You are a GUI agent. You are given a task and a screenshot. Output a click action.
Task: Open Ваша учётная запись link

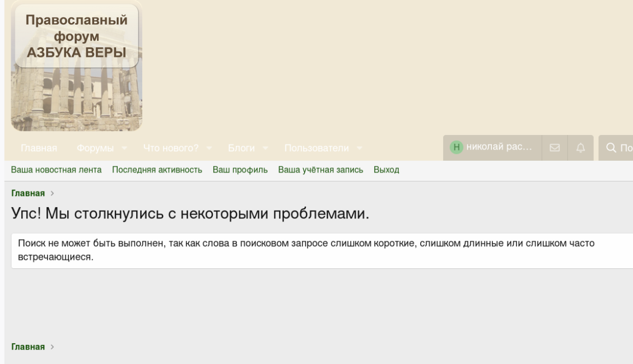tap(320, 170)
